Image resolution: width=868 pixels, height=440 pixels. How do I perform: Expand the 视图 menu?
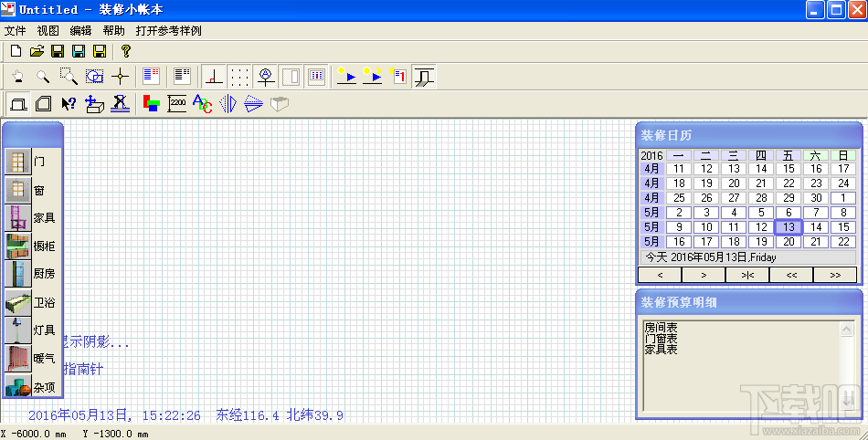point(48,31)
